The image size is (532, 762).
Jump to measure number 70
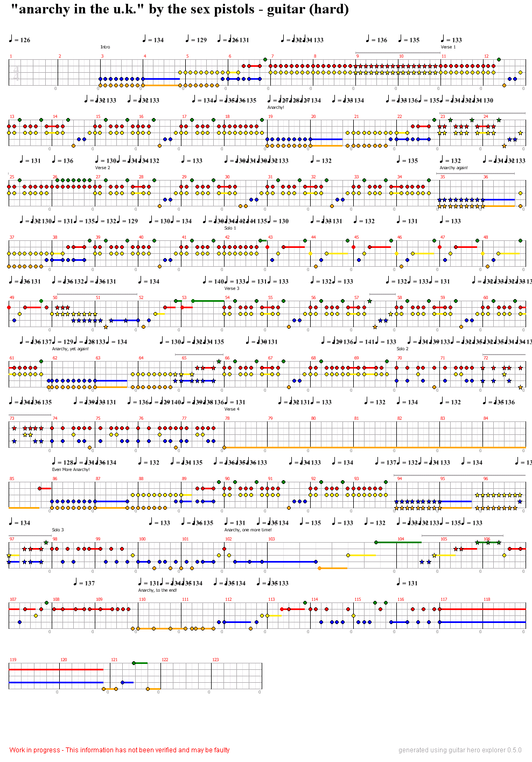coord(400,358)
